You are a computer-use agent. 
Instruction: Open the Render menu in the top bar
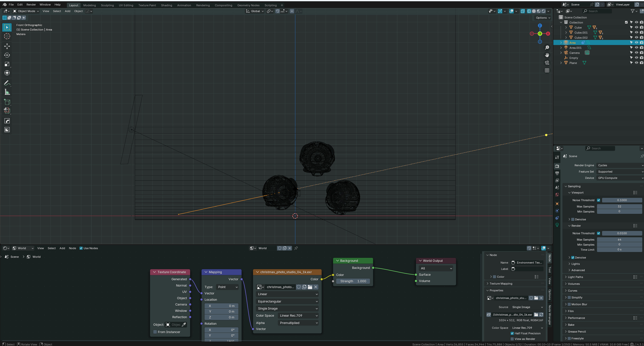point(31,5)
